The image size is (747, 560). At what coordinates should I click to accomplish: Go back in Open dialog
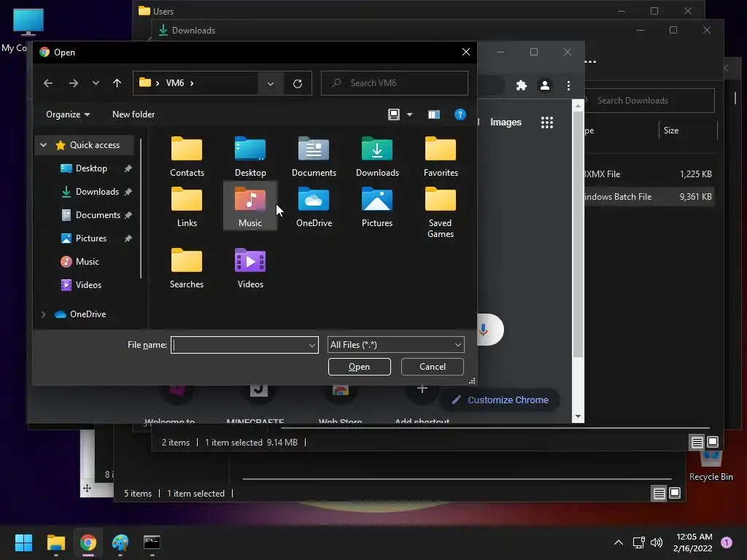[x=48, y=83]
